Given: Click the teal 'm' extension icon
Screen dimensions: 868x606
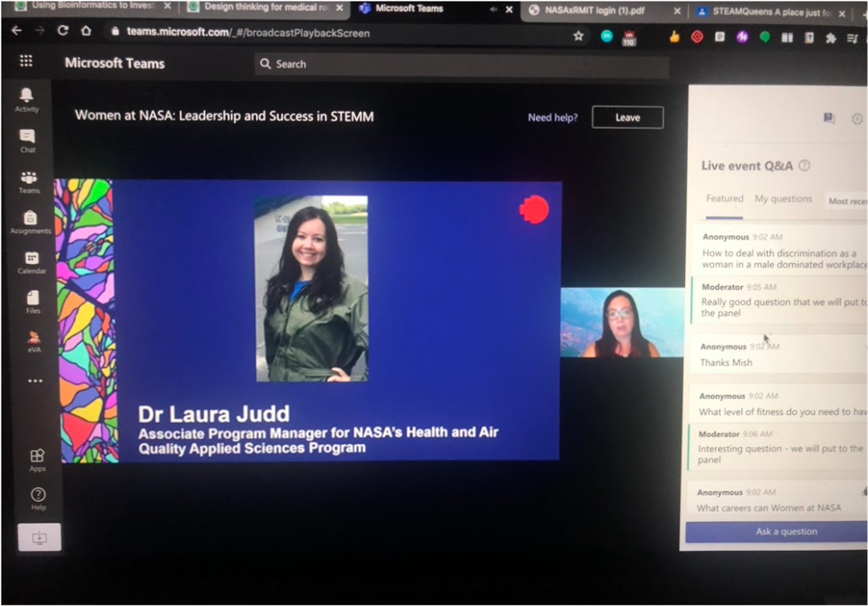Looking at the screenshot, I should pyautogui.click(x=607, y=36).
